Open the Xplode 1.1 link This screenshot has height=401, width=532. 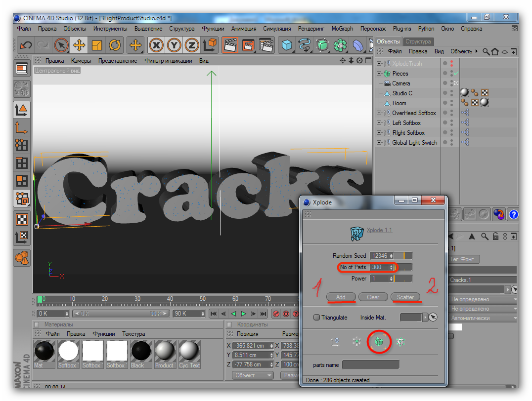[379, 230]
